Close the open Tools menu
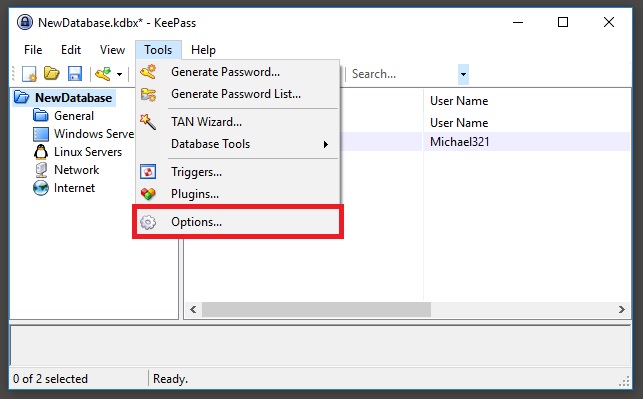643x399 pixels. [x=158, y=50]
